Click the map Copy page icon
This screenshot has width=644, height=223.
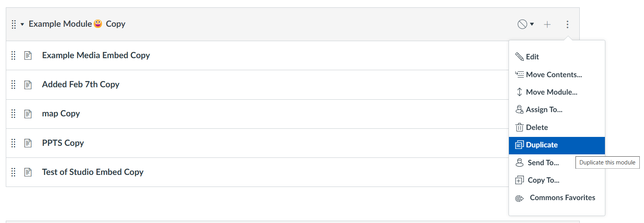click(28, 114)
